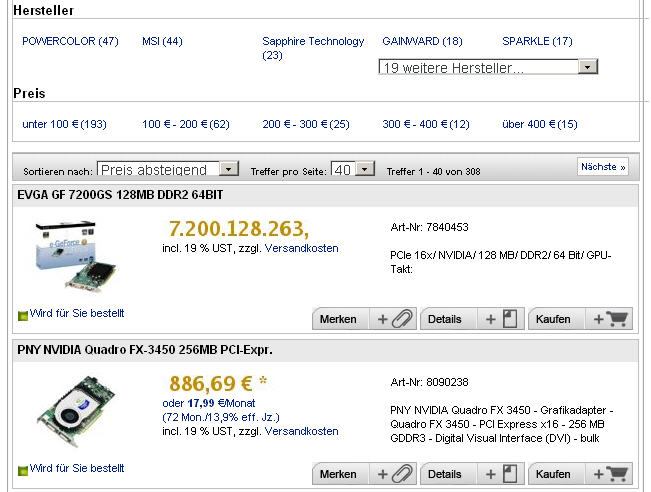This screenshot has width=651, height=492.
Task: Click green availability icon under EVGA product
Action: [x=23, y=316]
